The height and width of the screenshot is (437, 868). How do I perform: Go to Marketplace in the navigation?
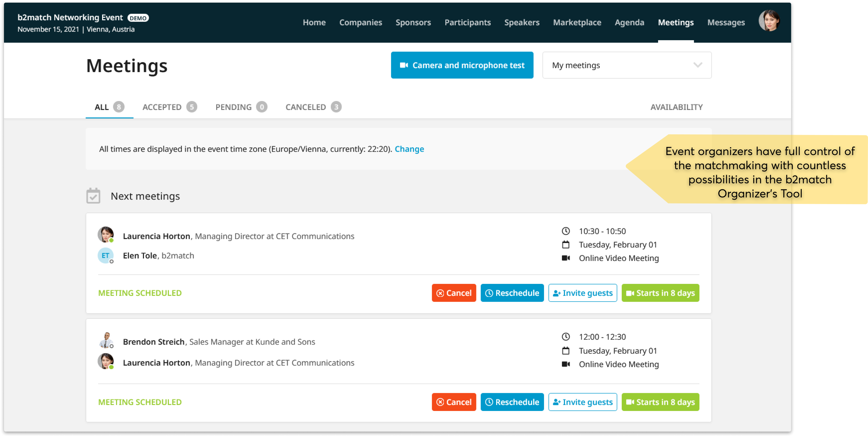click(x=577, y=23)
